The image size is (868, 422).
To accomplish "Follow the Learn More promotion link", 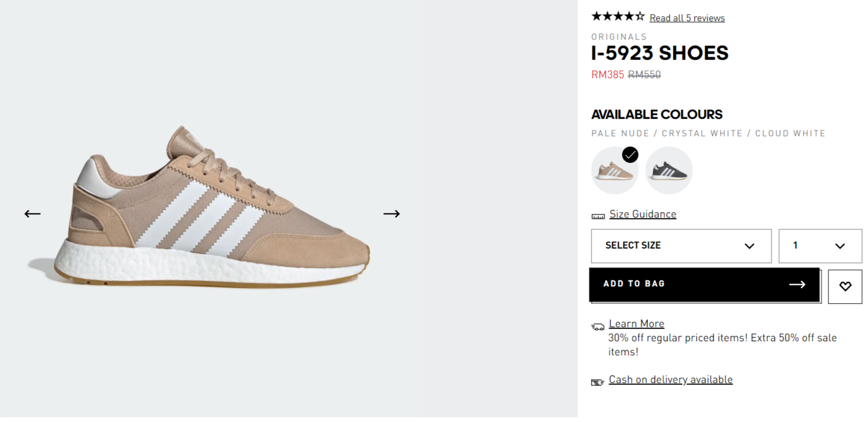I will tap(636, 324).
